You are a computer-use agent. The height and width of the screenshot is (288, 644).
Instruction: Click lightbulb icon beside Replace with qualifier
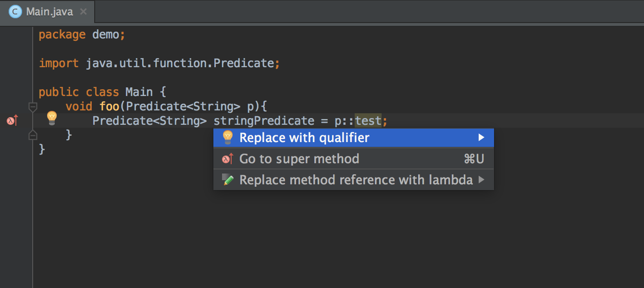(228, 138)
